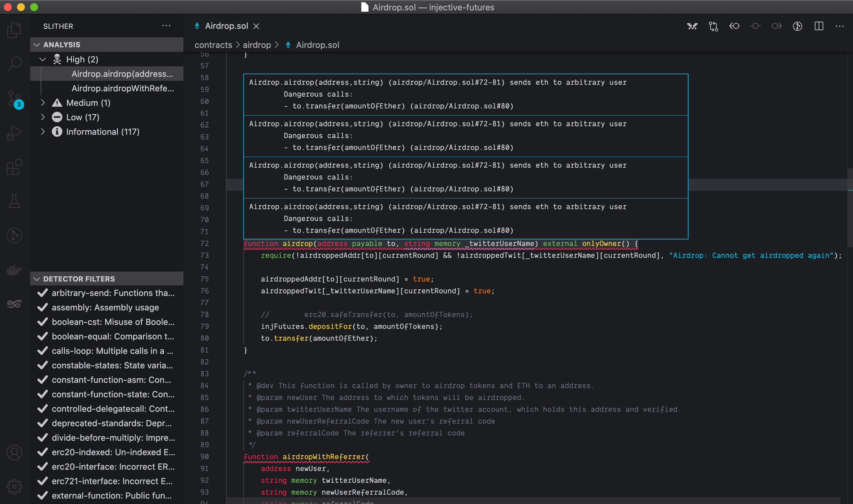Open the Accounts menu icon
This screenshot has width=853, height=504.
[x=15, y=452]
